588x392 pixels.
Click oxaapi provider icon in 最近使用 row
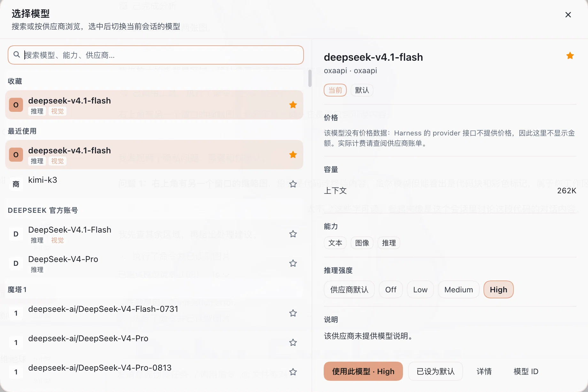pyautogui.click(x=16, y=155)
